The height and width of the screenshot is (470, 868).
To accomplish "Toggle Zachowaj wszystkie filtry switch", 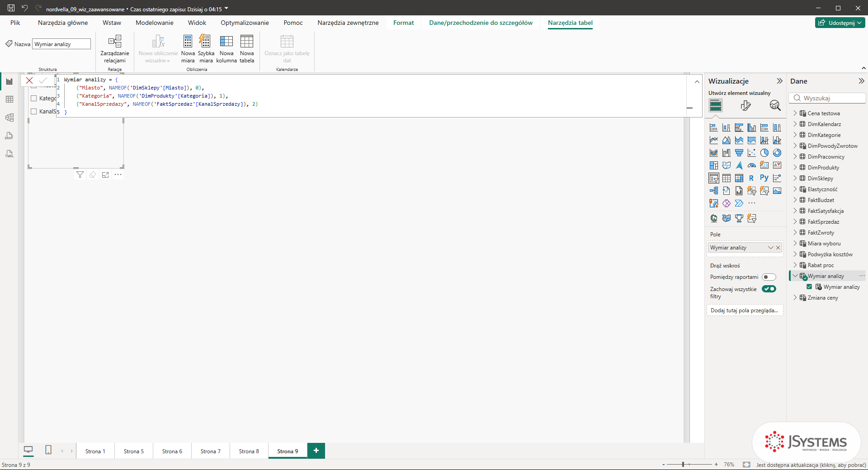I will 769,289.
